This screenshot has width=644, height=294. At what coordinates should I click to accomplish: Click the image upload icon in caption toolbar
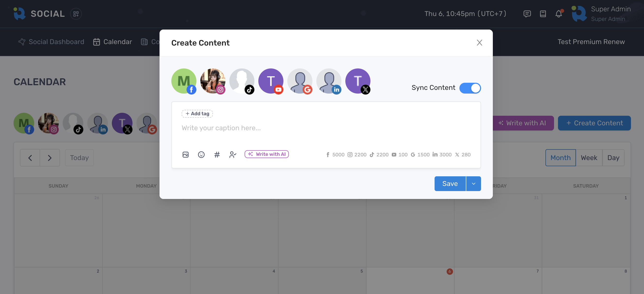[x=185, y=155]
